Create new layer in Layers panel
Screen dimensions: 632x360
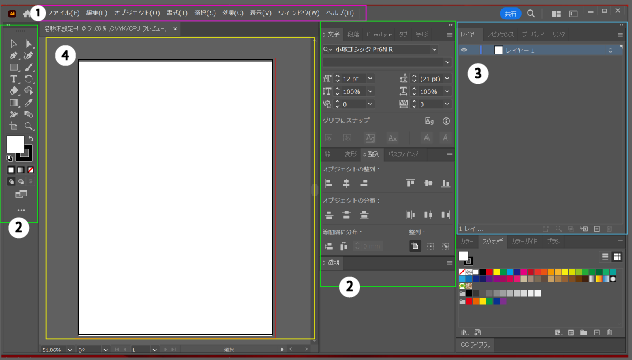[597, 229]
